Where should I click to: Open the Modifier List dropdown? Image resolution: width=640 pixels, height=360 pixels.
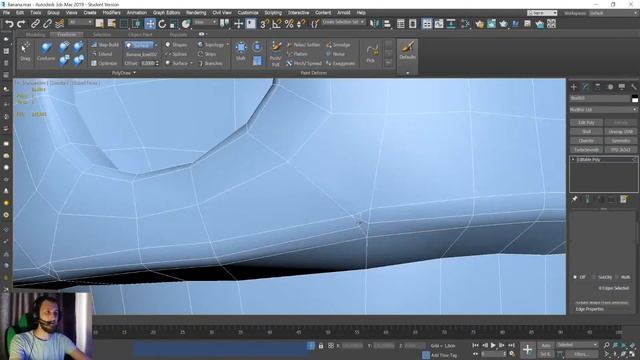click(x=603, y=110)
